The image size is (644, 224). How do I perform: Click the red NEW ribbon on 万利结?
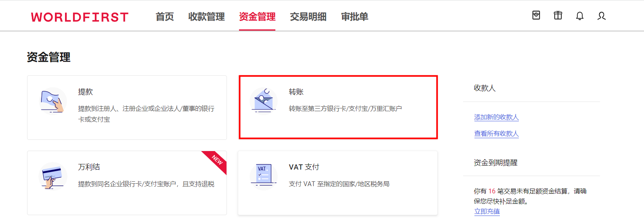pyautogui.click(x=216, y=161)
